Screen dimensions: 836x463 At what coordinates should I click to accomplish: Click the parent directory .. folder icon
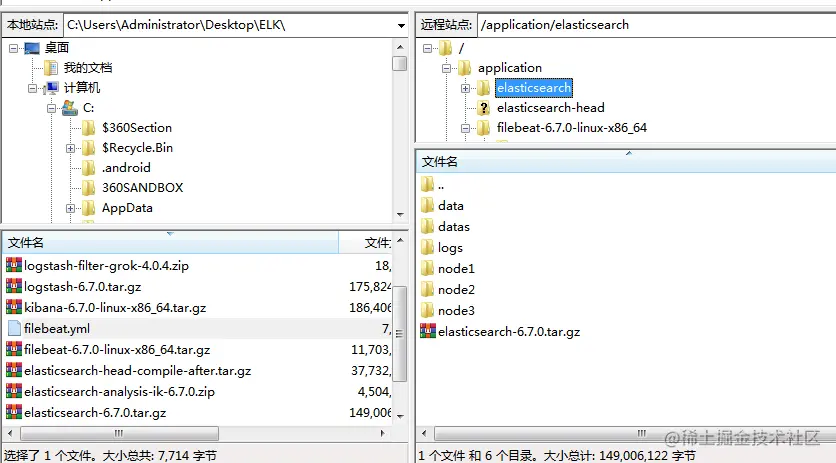pyautogui.click(x=427, y=185)
